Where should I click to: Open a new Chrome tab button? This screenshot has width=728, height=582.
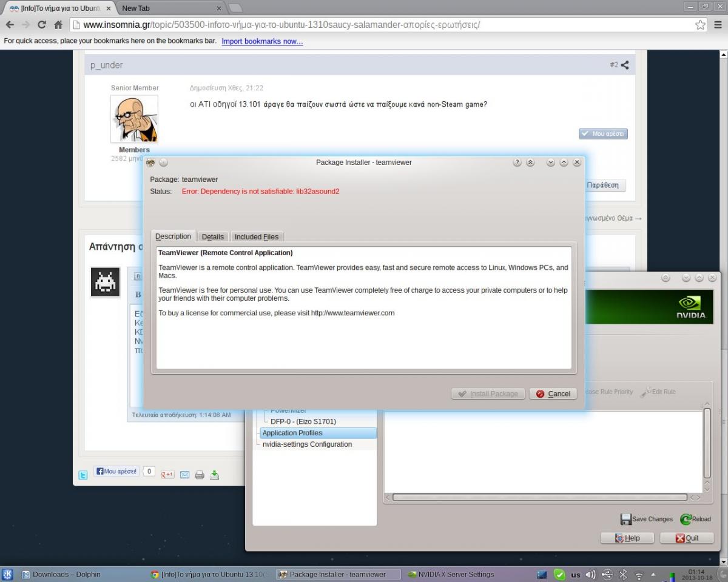[235, 8]
